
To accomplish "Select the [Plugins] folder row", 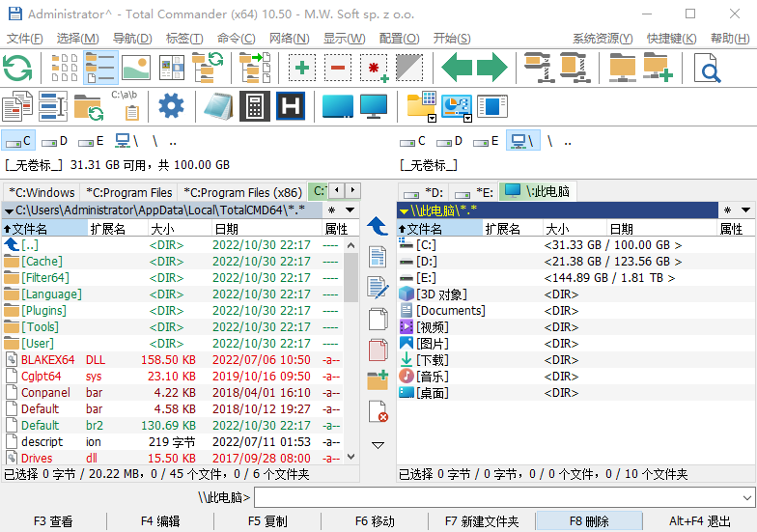I will click(x=172, y=311).
